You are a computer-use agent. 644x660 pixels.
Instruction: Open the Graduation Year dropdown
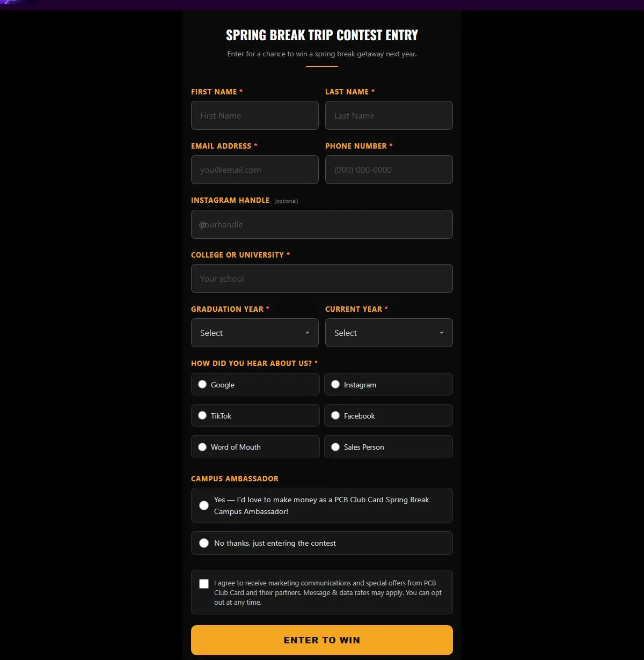click(x=255, y=333)
